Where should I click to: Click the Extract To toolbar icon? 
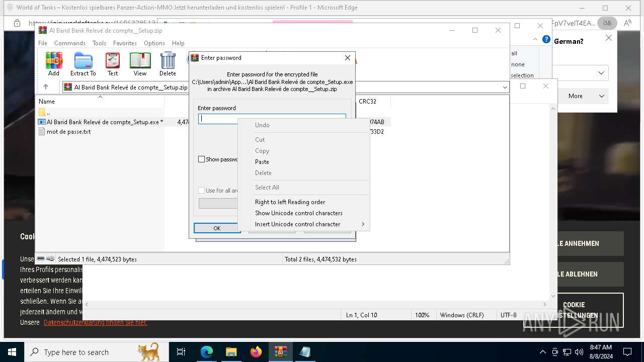(x=83, y=64)
